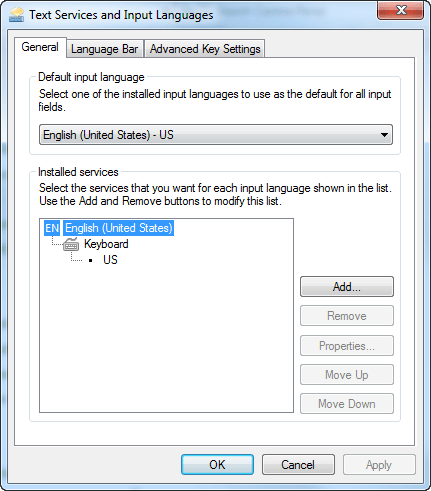Click the EN language badge icon
Viewport: 431px width, 491px height.
coord(52,228)
